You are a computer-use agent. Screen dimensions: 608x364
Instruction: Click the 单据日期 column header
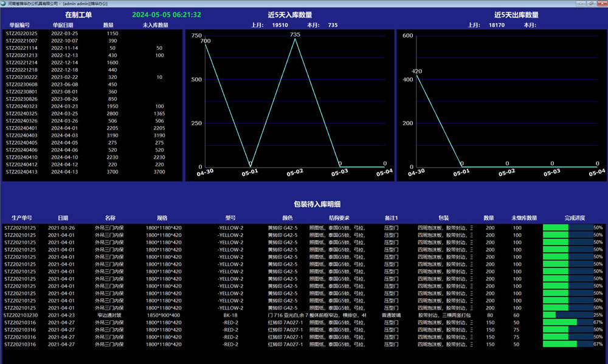coord(62,25)
